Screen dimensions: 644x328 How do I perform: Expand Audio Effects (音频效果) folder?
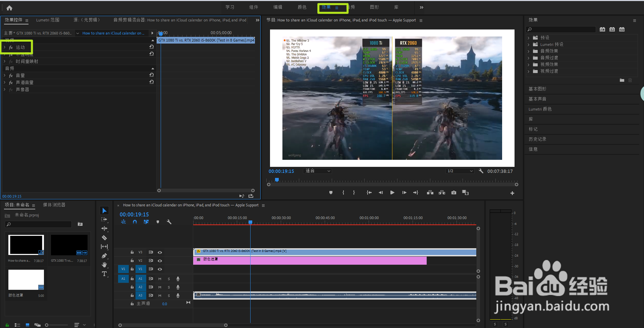click(529, 51)
